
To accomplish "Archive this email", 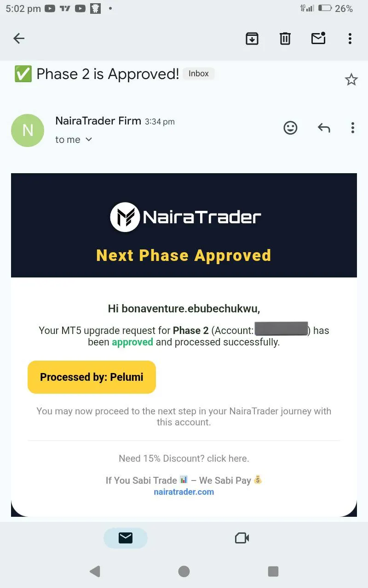I will point(252,39).
